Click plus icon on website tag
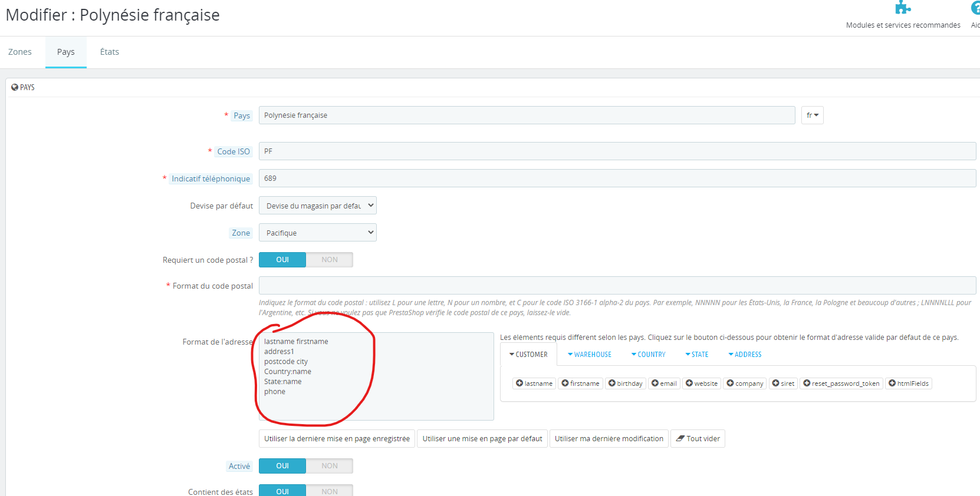Image resolution: width=980 pixels, height=496 pixels. [689, 383]
